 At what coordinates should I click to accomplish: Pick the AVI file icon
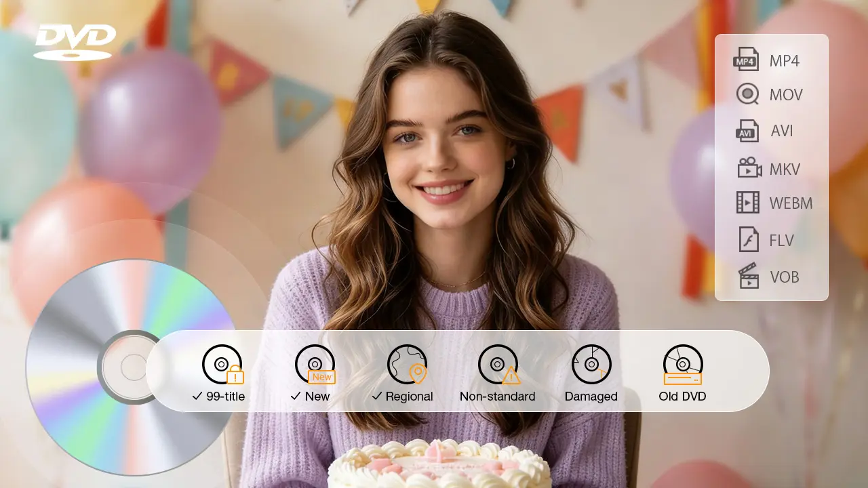747,130
